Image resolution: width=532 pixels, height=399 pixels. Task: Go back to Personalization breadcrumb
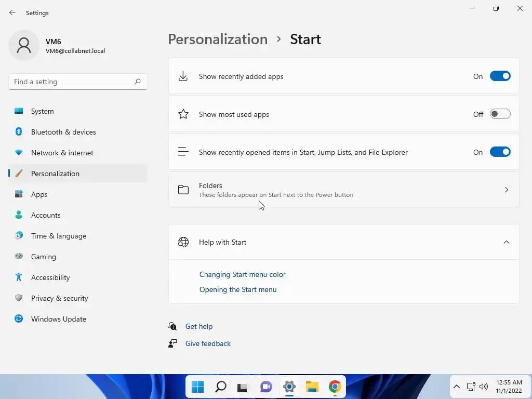click(x=218, y=39)
